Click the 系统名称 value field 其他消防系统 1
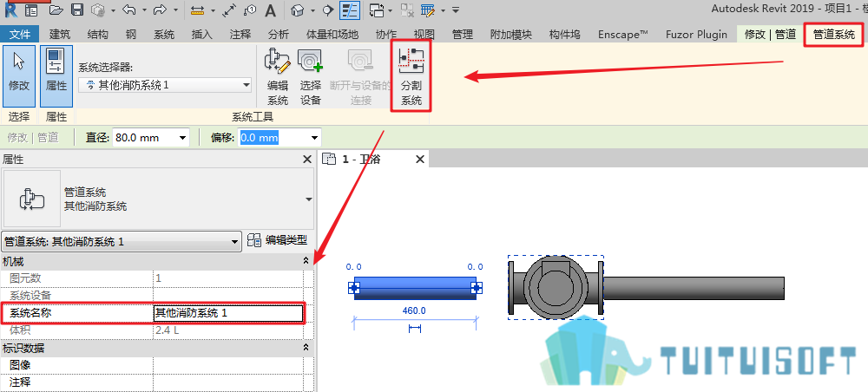Viewport: 868px width, 392px height. pos(228,313)
